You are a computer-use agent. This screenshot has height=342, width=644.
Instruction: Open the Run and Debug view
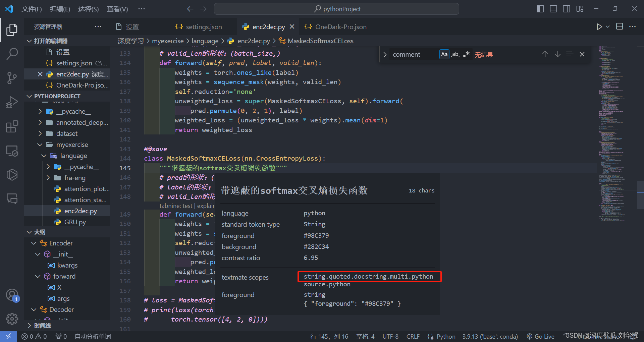point(12,102)
